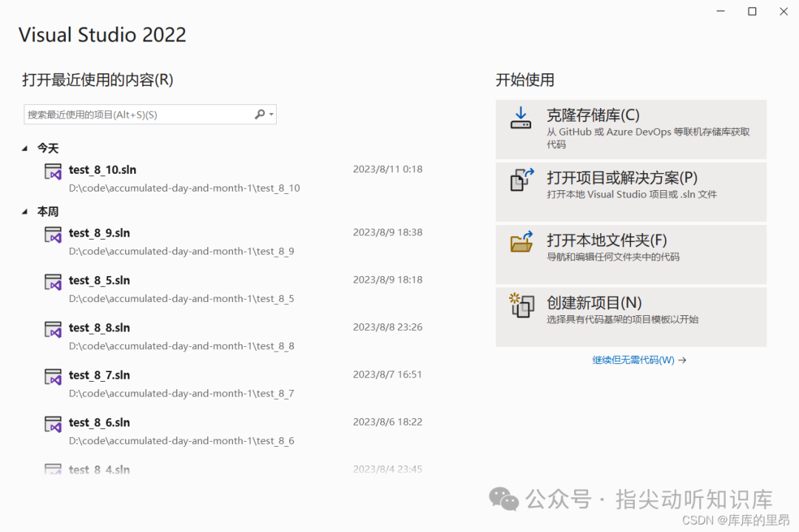The image size is (799, 532).
Task: Click the 打开最近使用的内容(R) heading
Action: (x=98, y=80)
